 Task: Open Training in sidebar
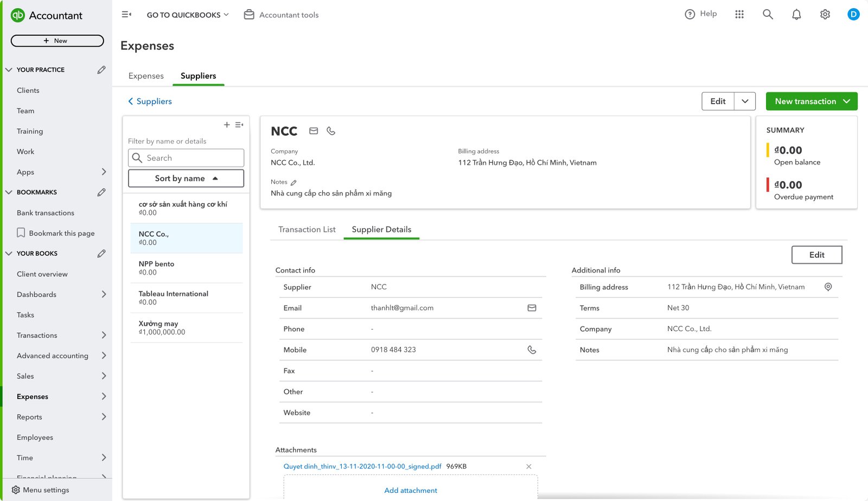(30, 131)
